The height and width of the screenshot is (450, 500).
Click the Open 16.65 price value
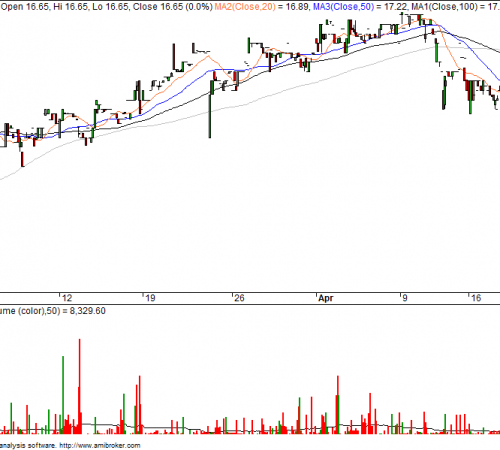click(25, 6)
